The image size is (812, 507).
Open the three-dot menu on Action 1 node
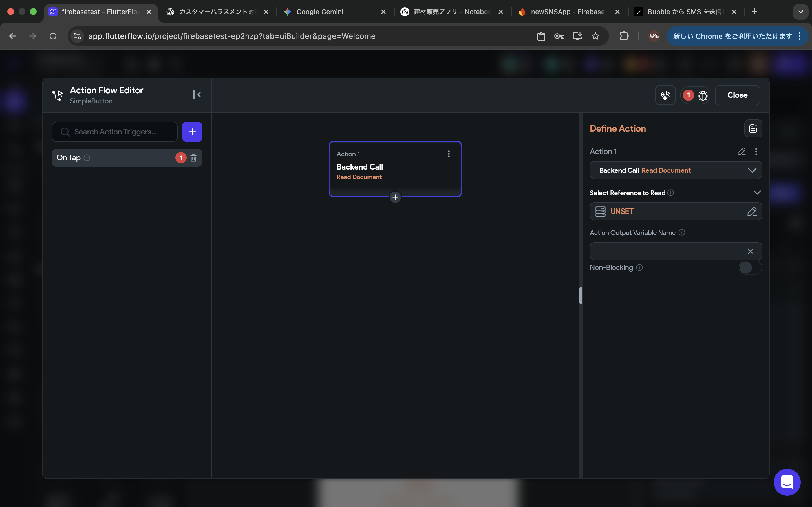click(449, 154)
